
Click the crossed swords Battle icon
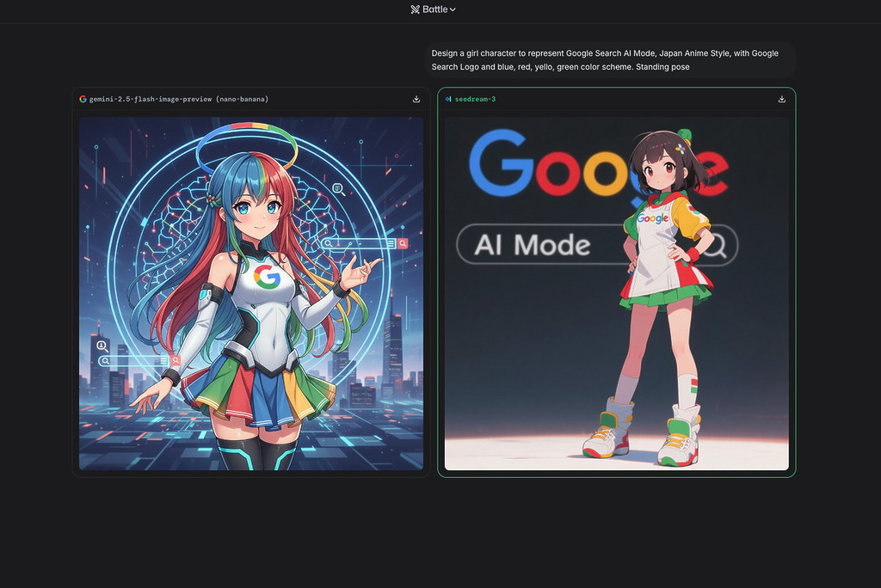click(416, 9)
